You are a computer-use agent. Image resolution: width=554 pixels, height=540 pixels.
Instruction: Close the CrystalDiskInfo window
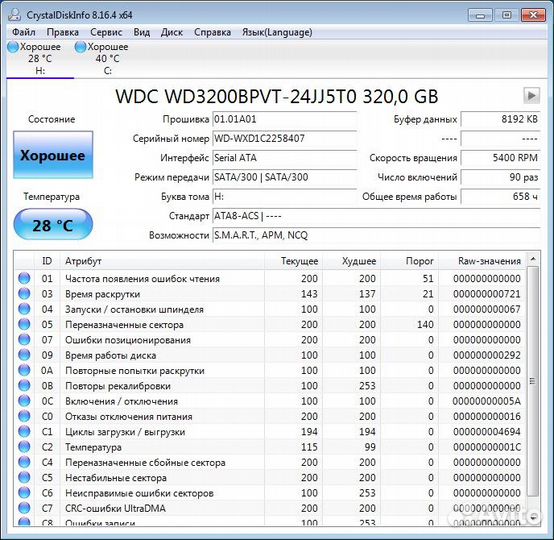[534, 15]
